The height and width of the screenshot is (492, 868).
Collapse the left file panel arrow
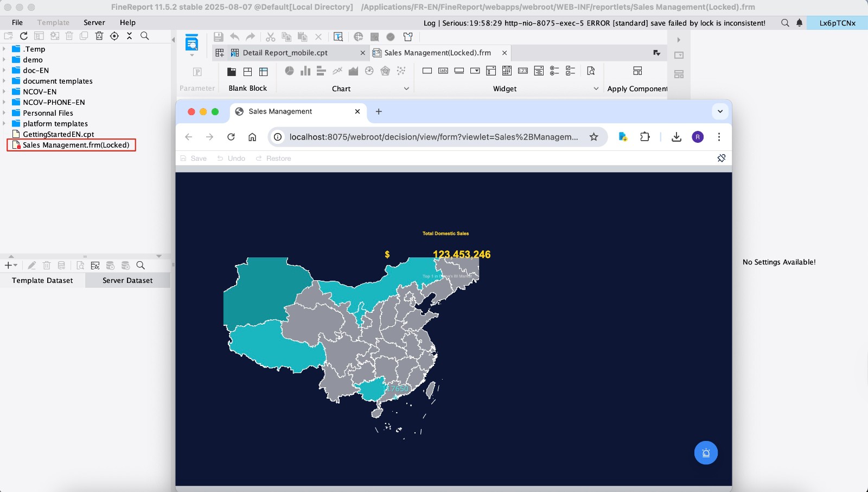pyautogui.click(x=173, y=40)
